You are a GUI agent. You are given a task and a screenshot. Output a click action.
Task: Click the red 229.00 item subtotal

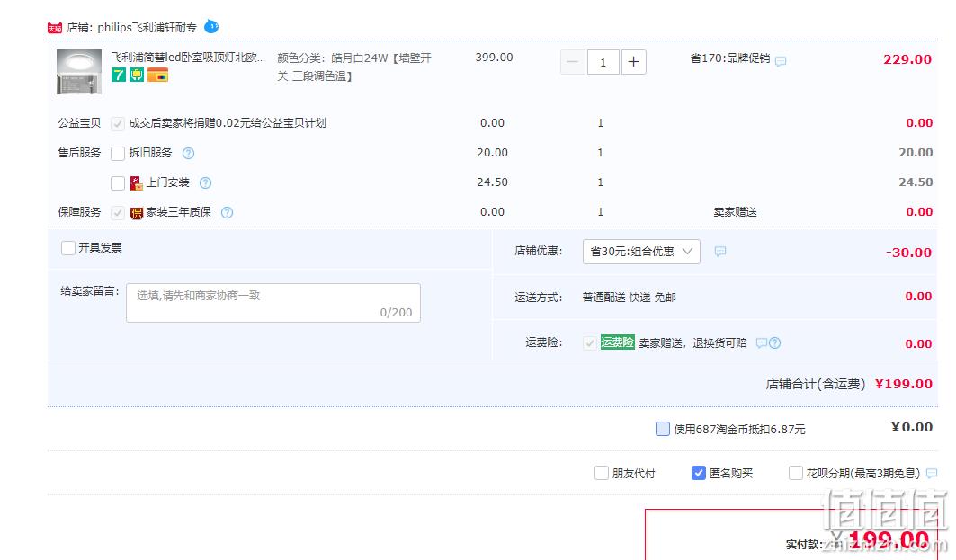pyautogui.click(x=907, y=59)
